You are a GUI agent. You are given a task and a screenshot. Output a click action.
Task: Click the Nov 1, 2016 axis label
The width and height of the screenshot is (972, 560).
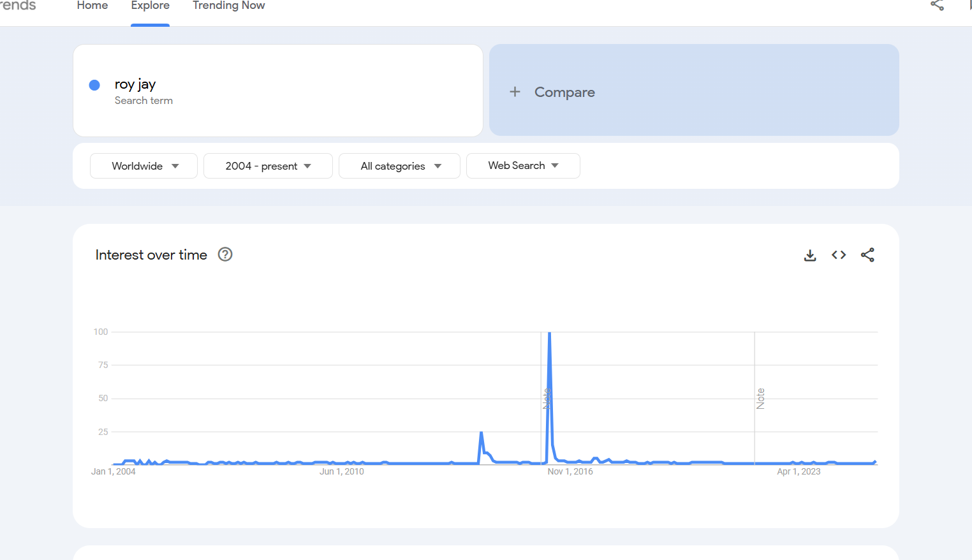[570, 471]
